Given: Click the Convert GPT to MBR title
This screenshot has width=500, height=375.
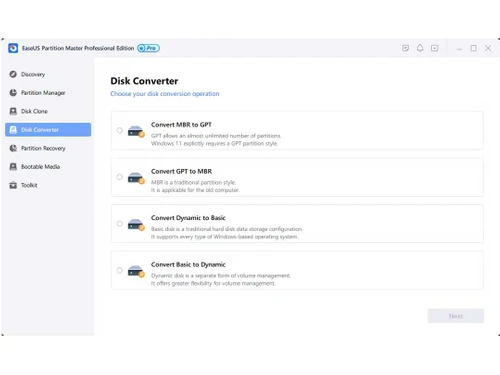Looking at the screenshot, I should (x=181, y=171).
